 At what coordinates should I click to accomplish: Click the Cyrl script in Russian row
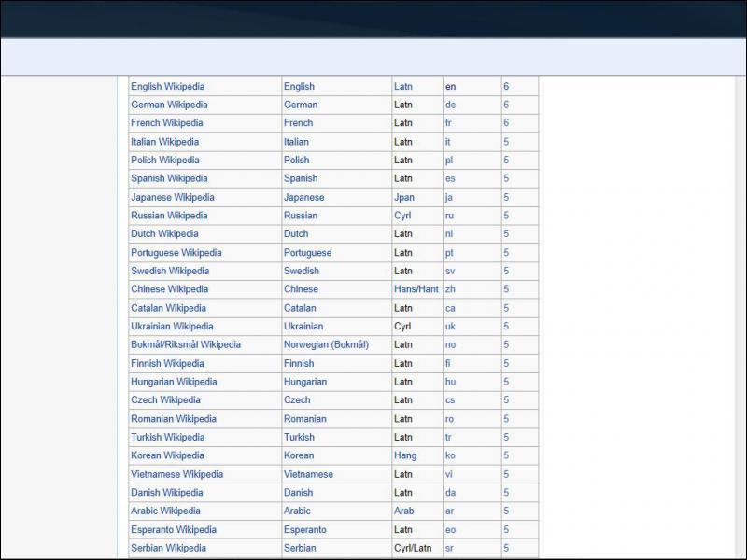402,216
